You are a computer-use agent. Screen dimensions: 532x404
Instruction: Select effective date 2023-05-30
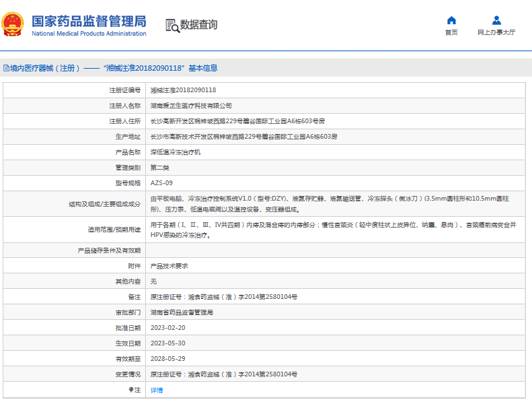coord(168,343)
